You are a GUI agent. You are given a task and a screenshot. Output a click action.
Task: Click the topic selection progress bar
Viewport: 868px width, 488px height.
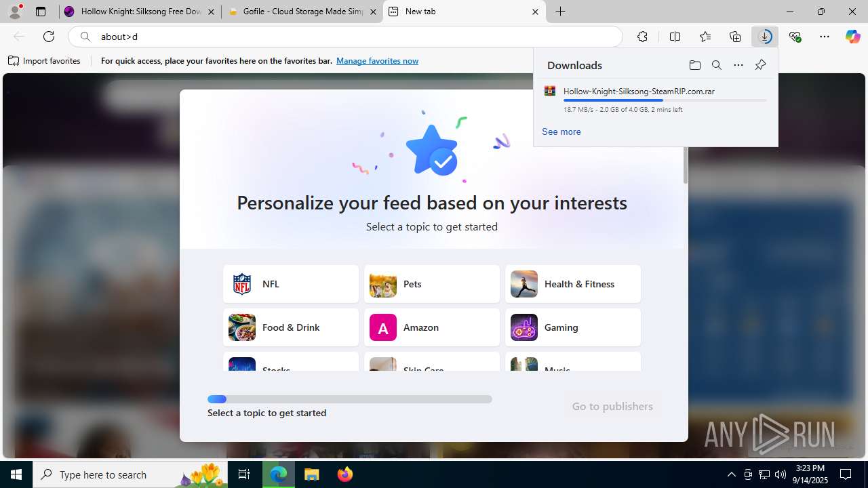(350, 399)
